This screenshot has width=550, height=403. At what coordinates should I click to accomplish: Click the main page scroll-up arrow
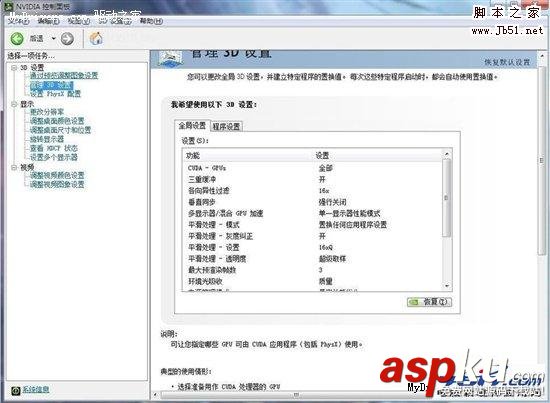point(542,56)
